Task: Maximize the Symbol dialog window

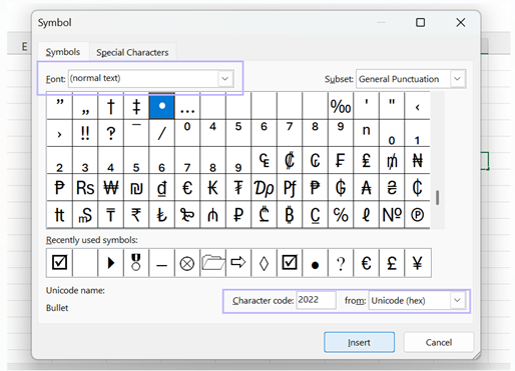Action: [420, 22]
